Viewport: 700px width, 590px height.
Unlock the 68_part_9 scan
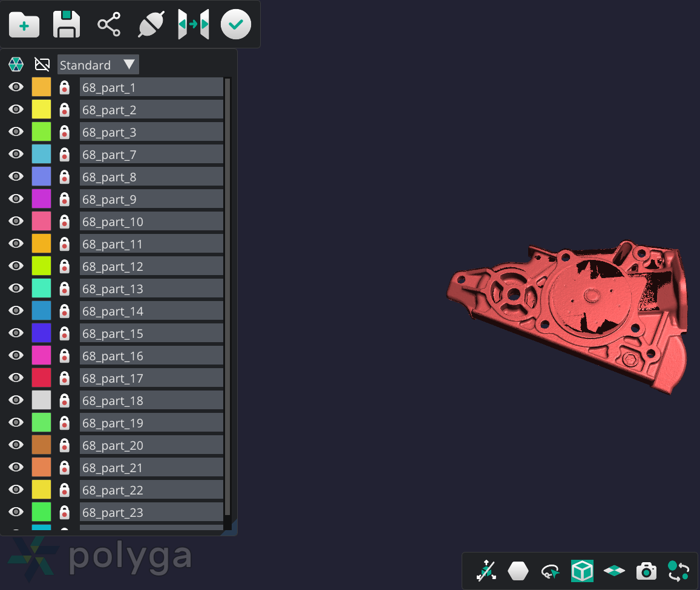(64, 198)
